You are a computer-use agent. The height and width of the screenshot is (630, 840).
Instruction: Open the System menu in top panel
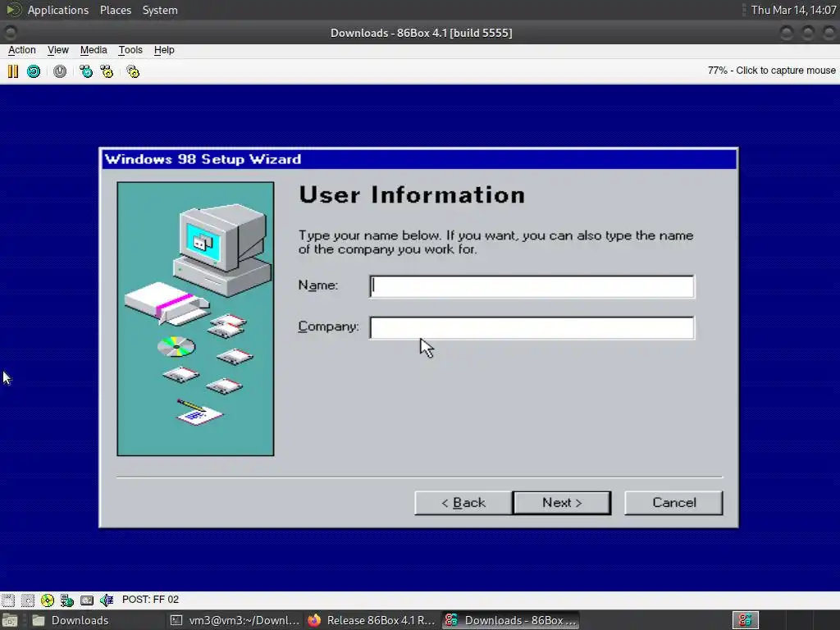[x=160, y=10]
